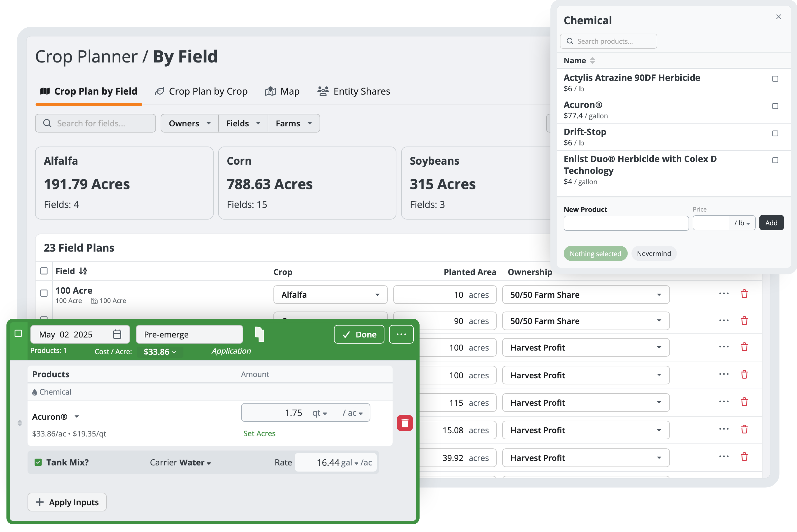Open the more options menu for the 100 Acre row
The image size is (797, 532).
tap(724, 294)
